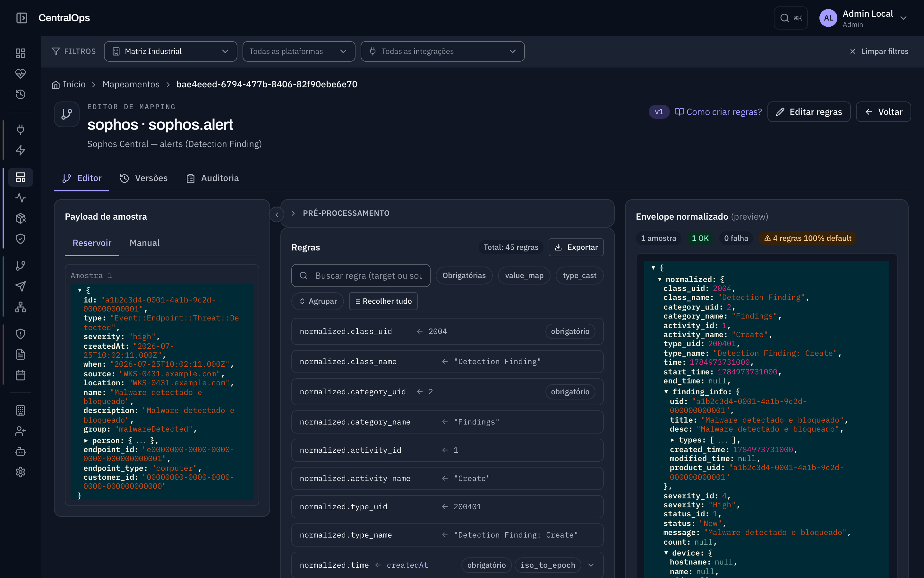Open the heart-pulse health icon in sidebar
Viewport: 924px width, 578px height.
(21, 74)
